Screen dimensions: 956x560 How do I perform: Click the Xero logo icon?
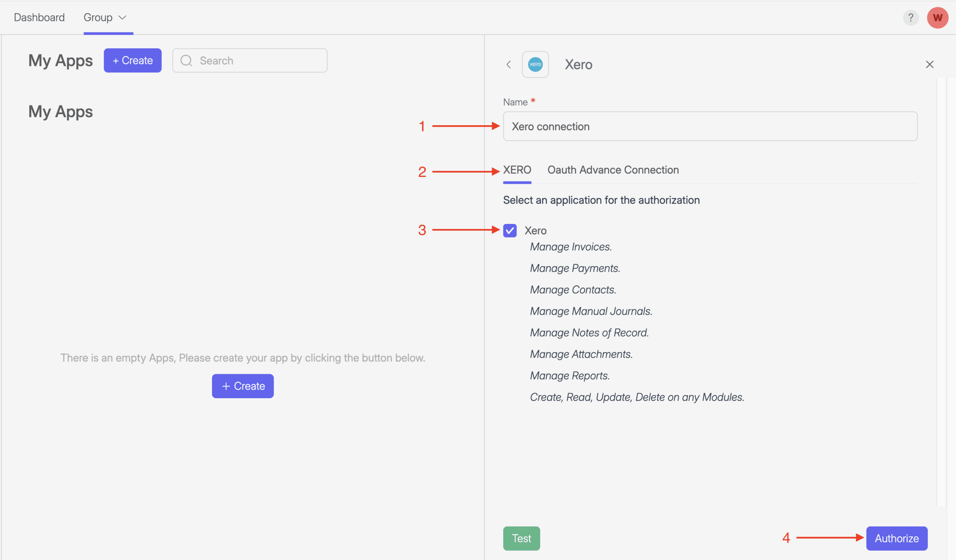pos(535,64)
